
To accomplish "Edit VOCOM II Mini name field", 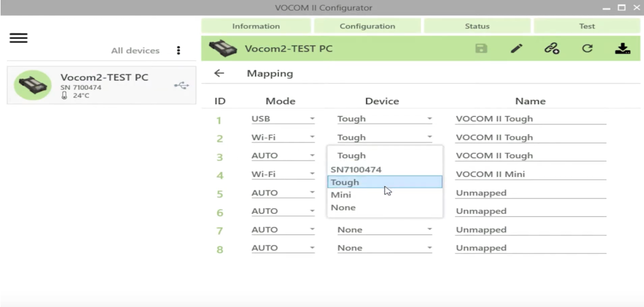I will point(531,175).
